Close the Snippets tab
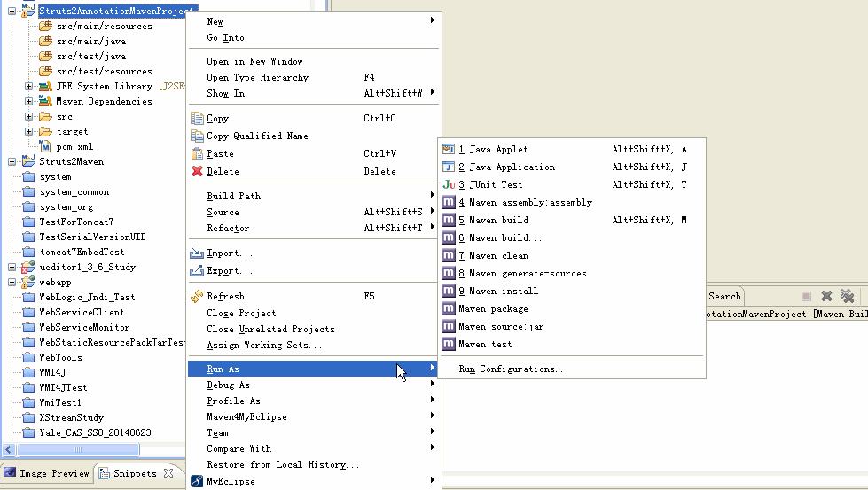This screenshot has height=490, width=868. [168, 474]
